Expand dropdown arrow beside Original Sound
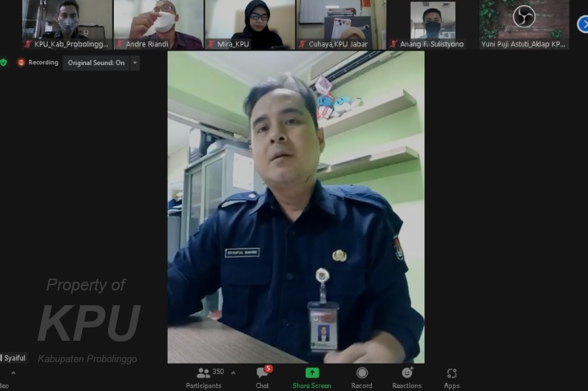 (135, 63)
